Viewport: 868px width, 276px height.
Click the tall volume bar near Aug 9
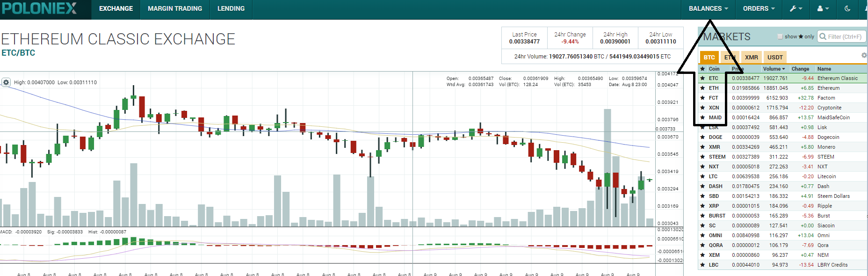pyautogui.click(x=608, y=167)
